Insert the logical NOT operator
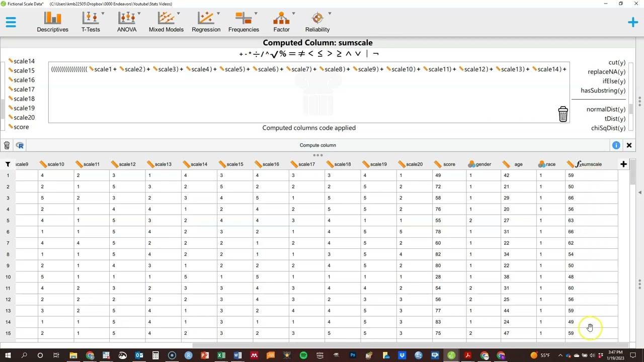The image size is (644, 362). point(375,54)
